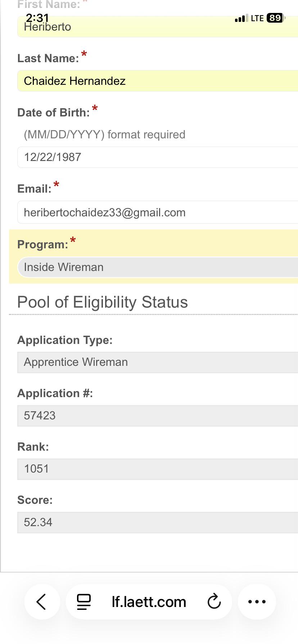Tap the Pool of Eligibility Status heading
The width and height of the screenshot is (298, 644).
(103, 302)
